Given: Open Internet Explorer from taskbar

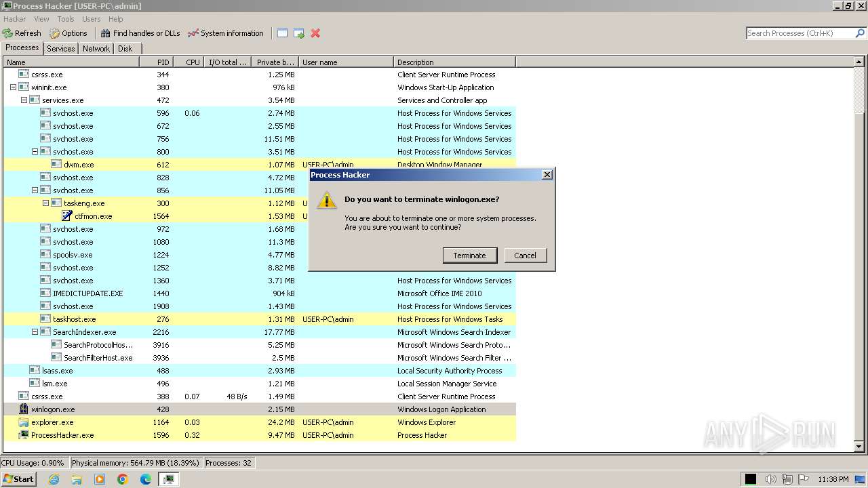Looking at the screenshot, I should [54, 479].
